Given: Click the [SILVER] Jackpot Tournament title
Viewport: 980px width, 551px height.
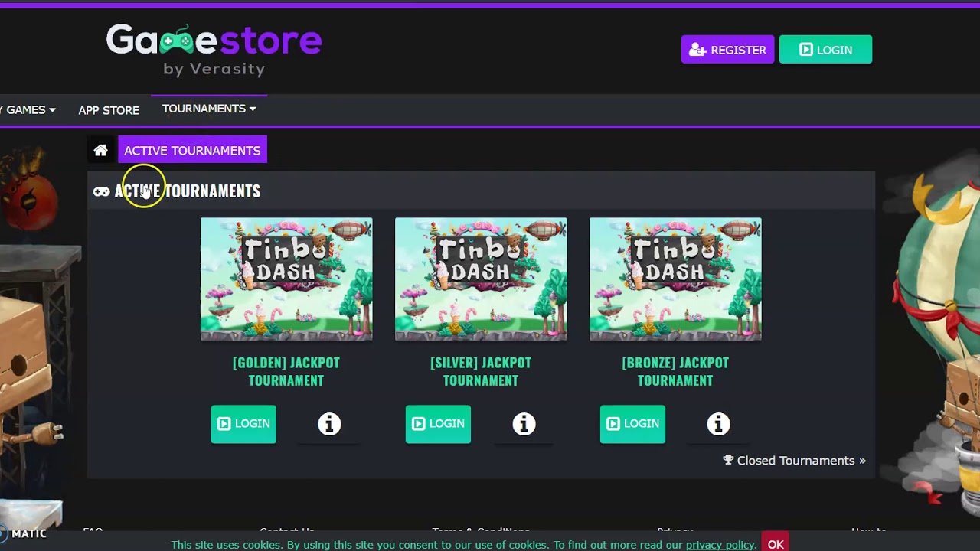Looking at the screenshot, I should tap(481, 371).
